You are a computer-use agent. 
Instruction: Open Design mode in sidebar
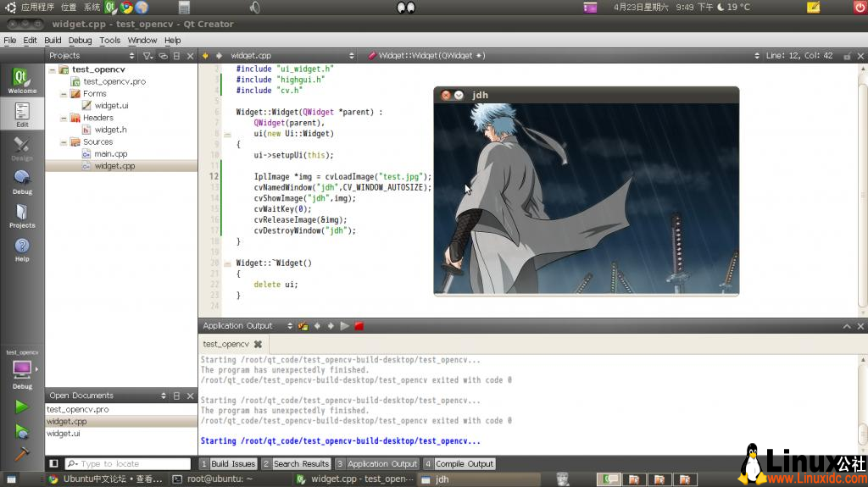22,147
